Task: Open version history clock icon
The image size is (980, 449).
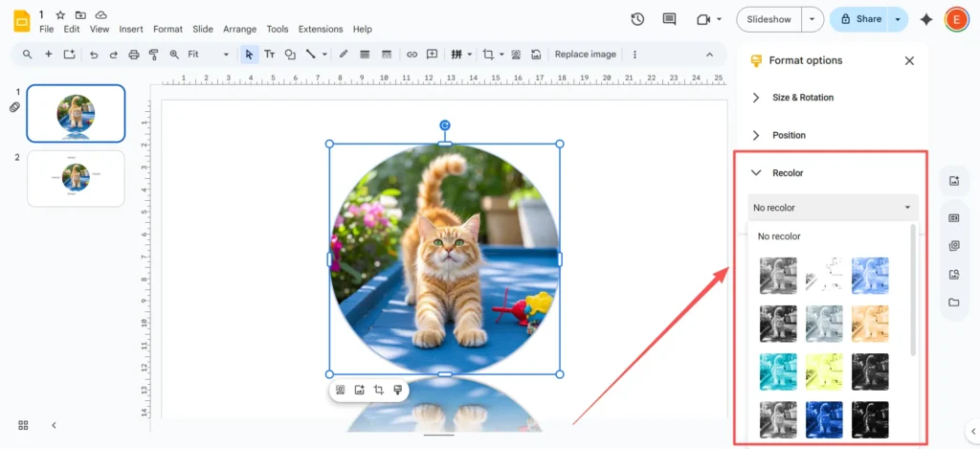Action: pos(637,19)
